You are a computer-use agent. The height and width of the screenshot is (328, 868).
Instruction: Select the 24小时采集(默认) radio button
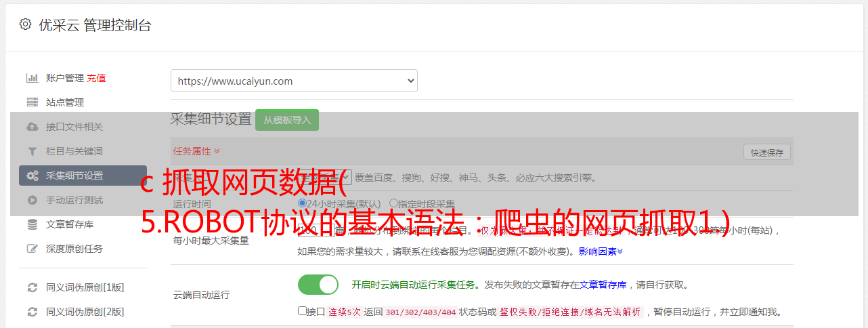(302, 203)
